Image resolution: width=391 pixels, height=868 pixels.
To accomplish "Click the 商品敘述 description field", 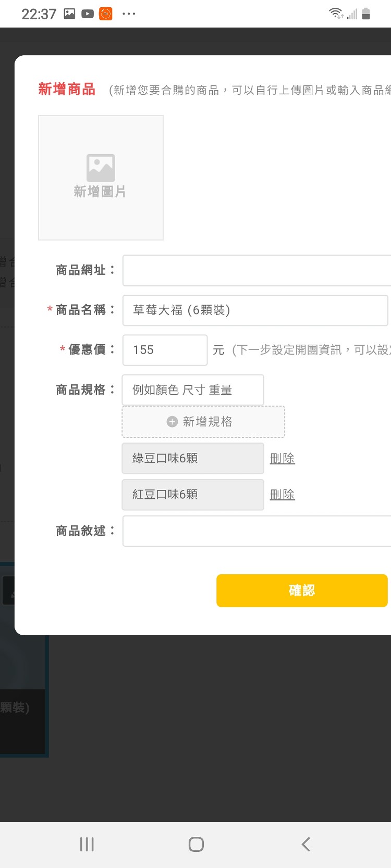I will (256, 531).
